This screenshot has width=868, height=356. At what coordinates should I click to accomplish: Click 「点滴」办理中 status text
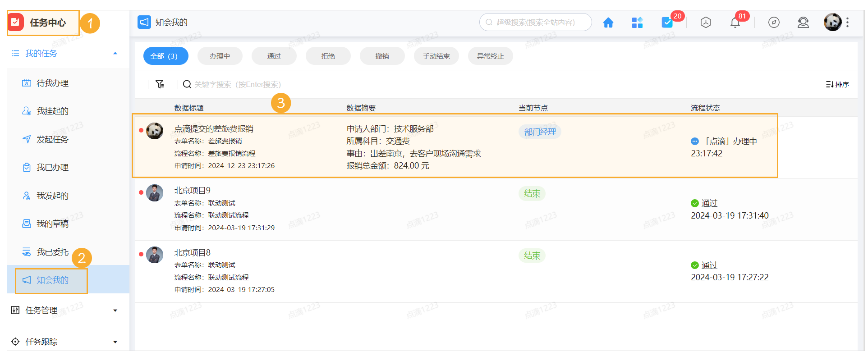click(x=730, y=141)
